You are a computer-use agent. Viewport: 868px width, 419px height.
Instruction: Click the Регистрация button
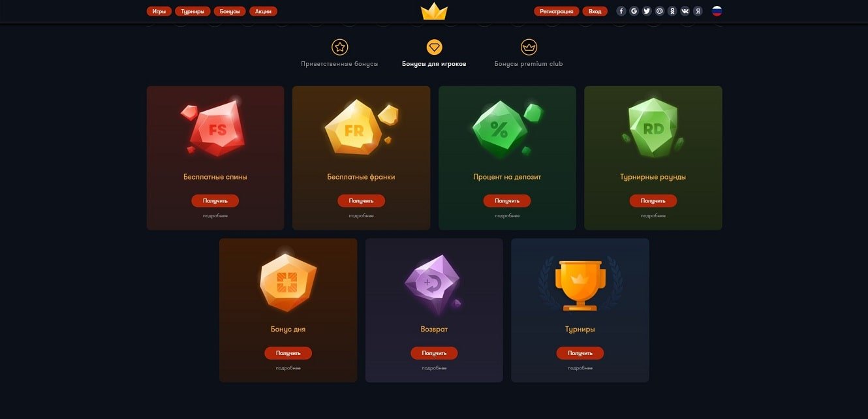[x=556, y=11]
